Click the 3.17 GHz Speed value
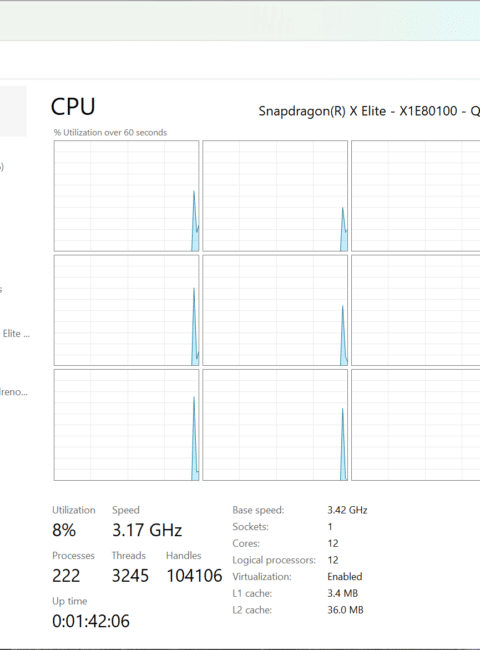Viewport: 480px width, 650px height. coord(147,530)
